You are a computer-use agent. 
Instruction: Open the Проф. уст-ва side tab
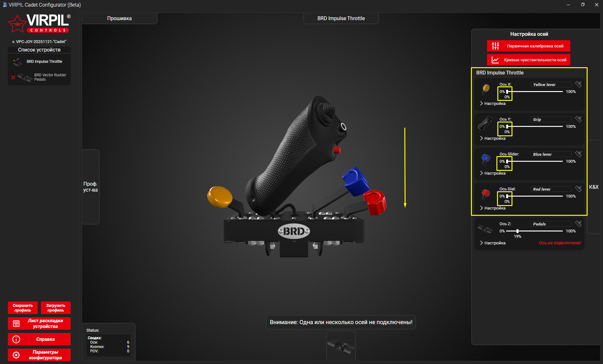(x=91, y=187)
